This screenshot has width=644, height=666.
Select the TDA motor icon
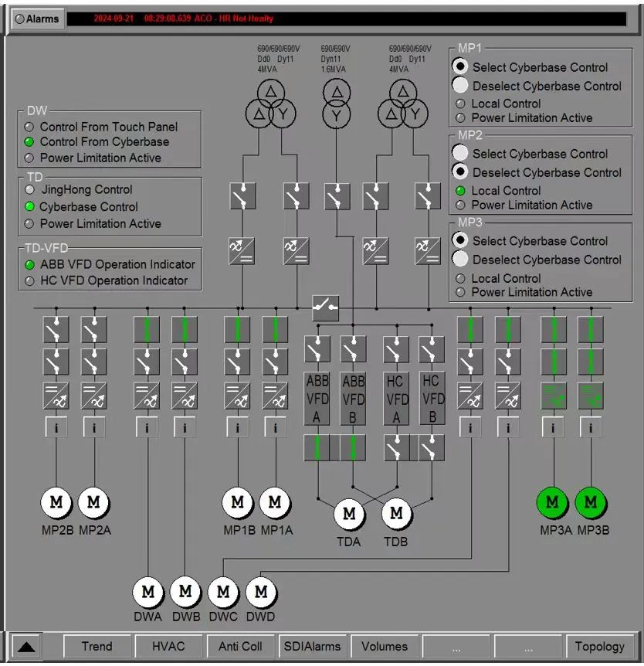(x=349, y=514)
